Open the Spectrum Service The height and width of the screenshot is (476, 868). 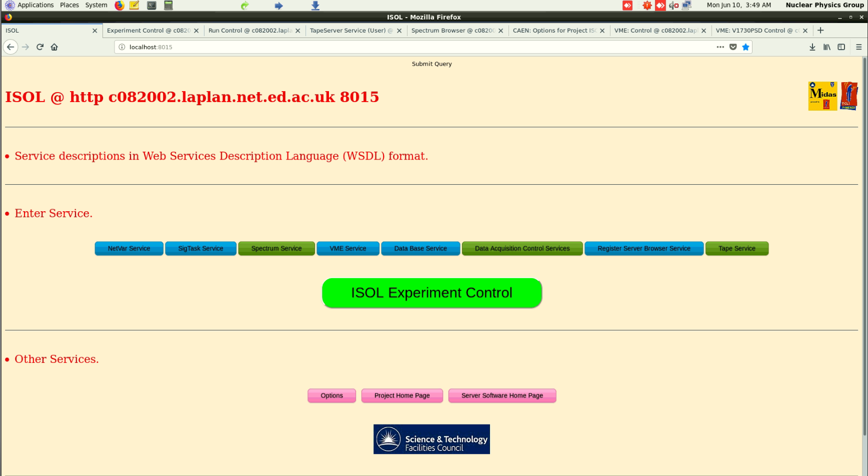pos(276,249)
